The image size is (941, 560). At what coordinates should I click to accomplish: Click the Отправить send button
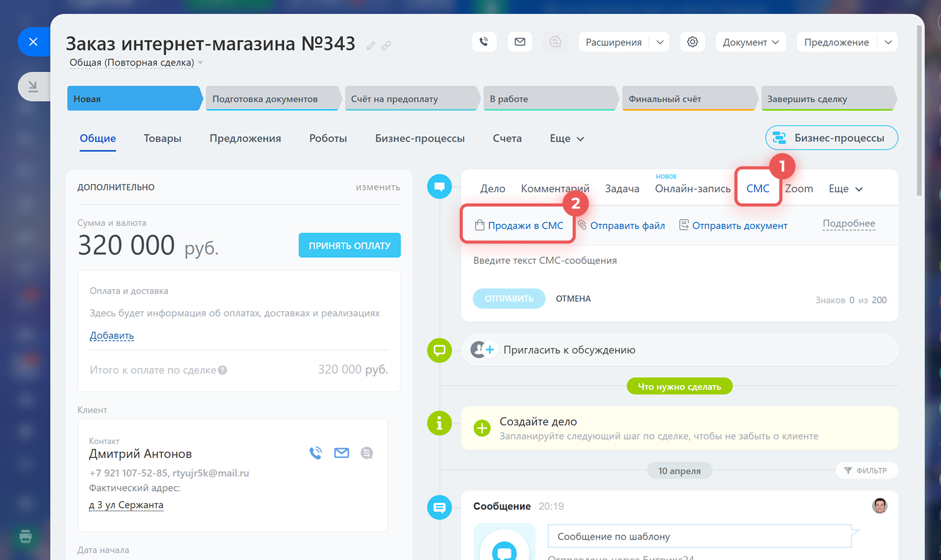click(509, 299)
